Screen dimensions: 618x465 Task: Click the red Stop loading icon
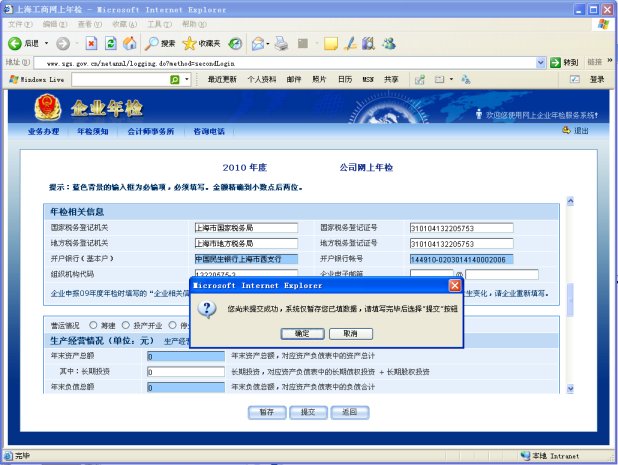(x=91, y=44)
